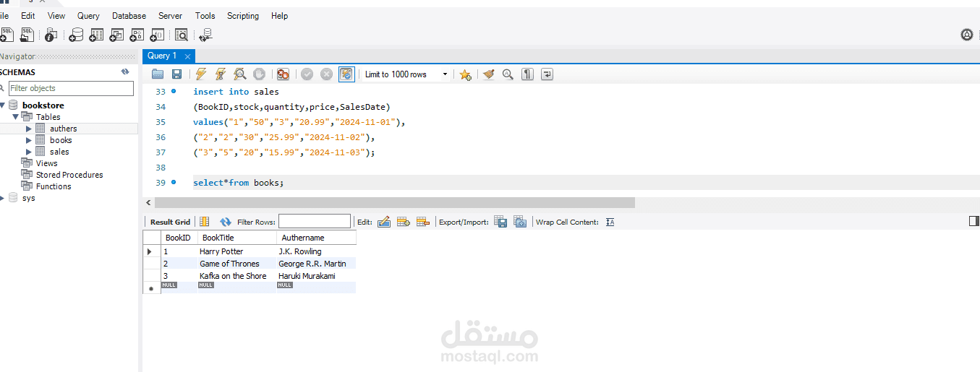This screenshot has width=980, height=372.
Task: Save current statement as snippet star icon
Action: pos(465,74)
